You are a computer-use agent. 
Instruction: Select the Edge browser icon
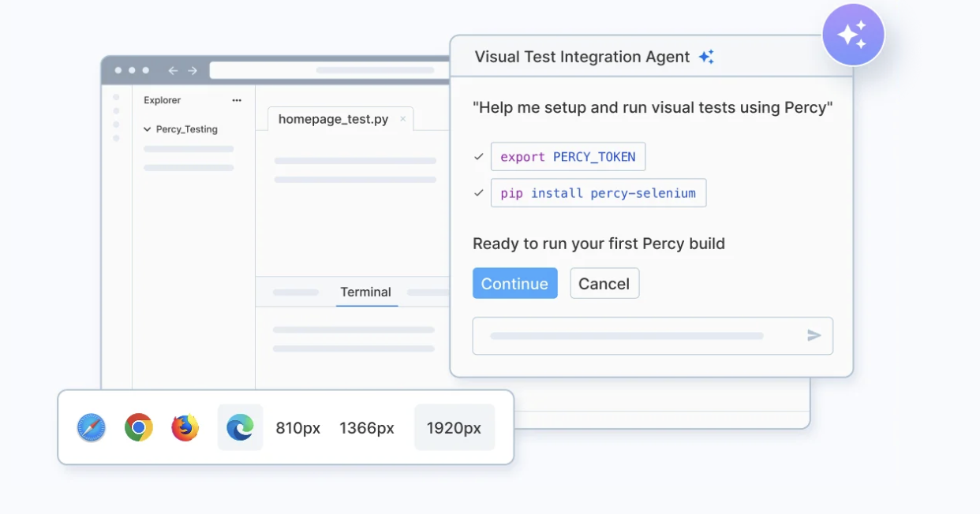coord(239,427)
